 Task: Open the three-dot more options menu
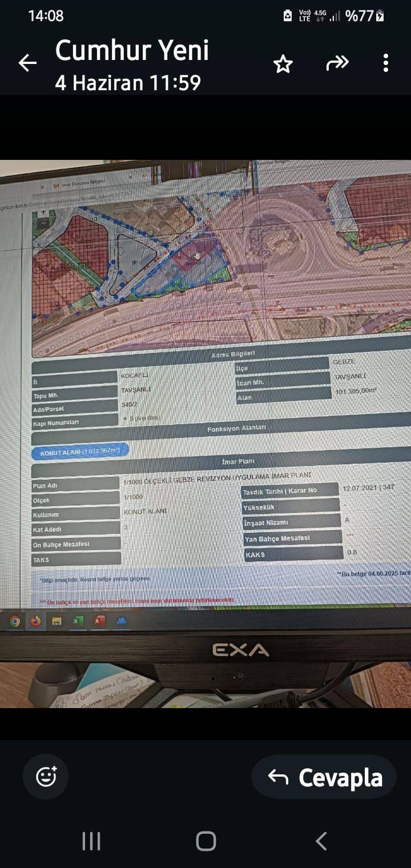[386, 63]
